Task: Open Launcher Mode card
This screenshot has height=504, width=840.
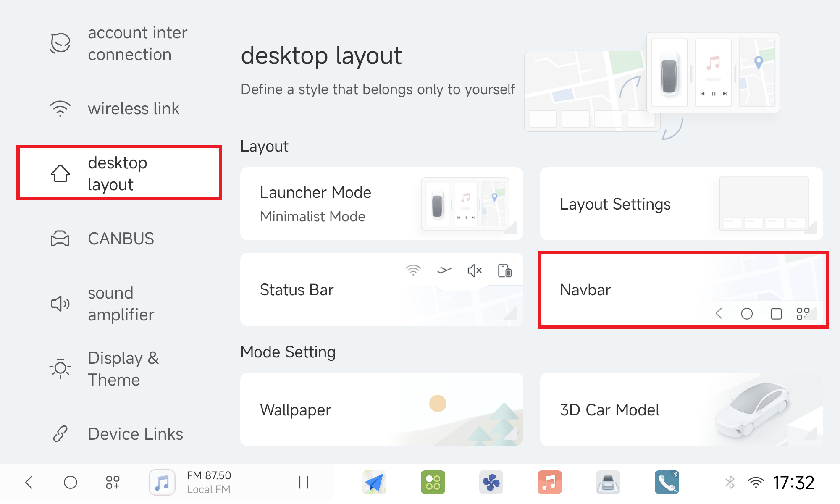Action: coord(381,204)
